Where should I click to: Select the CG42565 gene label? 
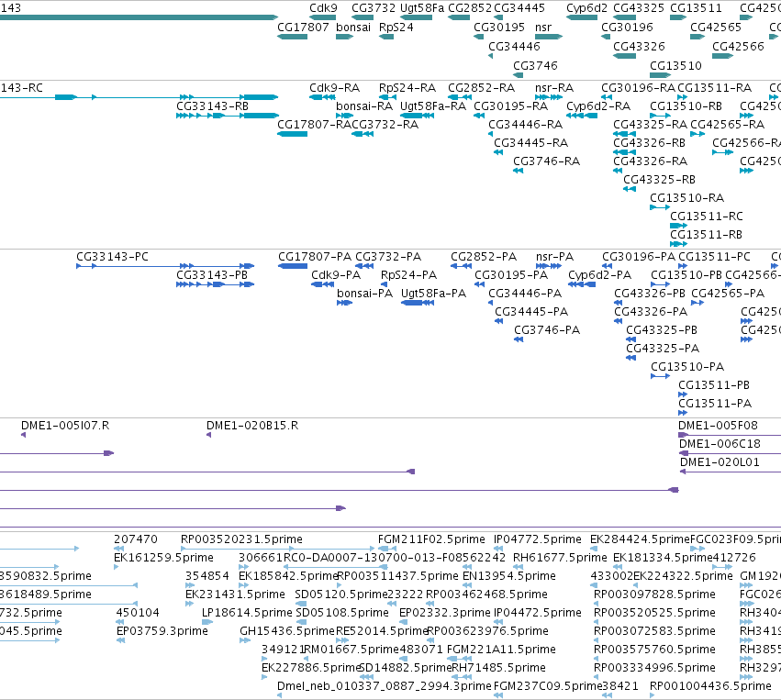[x=715, y=28]
